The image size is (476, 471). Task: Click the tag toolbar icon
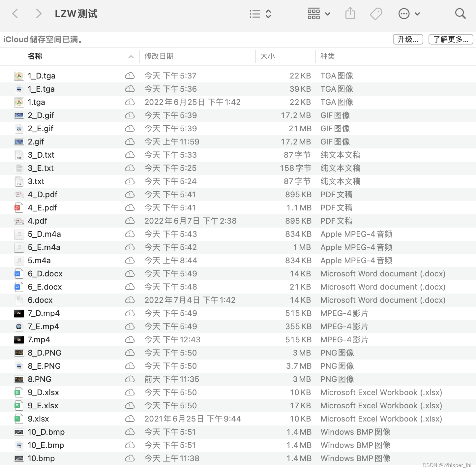(x=376, y=14)
